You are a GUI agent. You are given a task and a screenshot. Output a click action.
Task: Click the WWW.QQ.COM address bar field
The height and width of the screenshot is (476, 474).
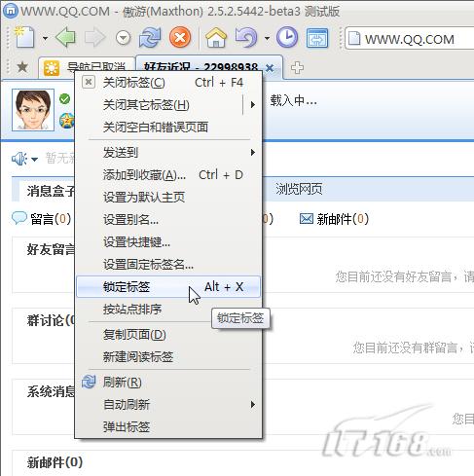click(411, 39)
